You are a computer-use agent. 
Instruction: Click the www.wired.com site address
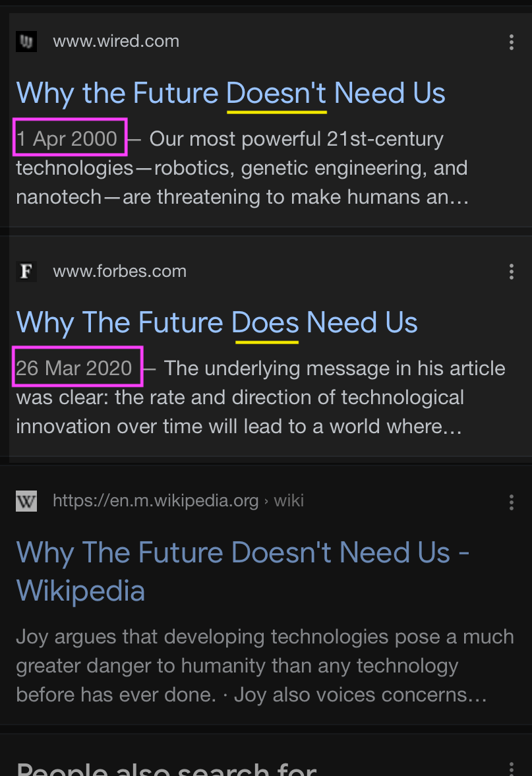pos(116,42)
